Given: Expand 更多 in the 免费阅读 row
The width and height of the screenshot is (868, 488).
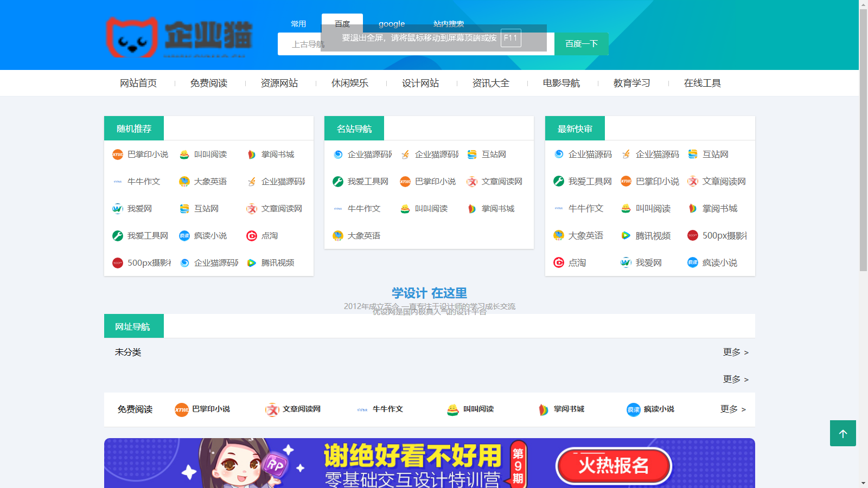Looking at the screenshot, I should tap(732, 409).
